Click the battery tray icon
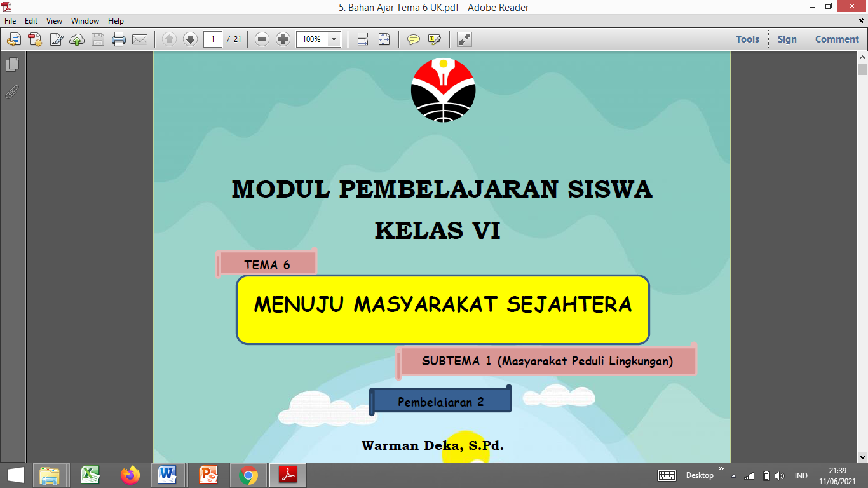868x488 pixels. click(766, 476)
